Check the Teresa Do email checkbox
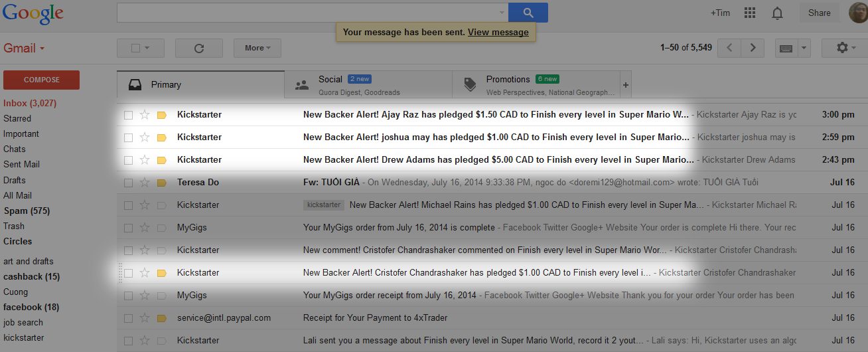Image resolution: width=868 pixels, height=352 pixels. [x=128, y=183]
